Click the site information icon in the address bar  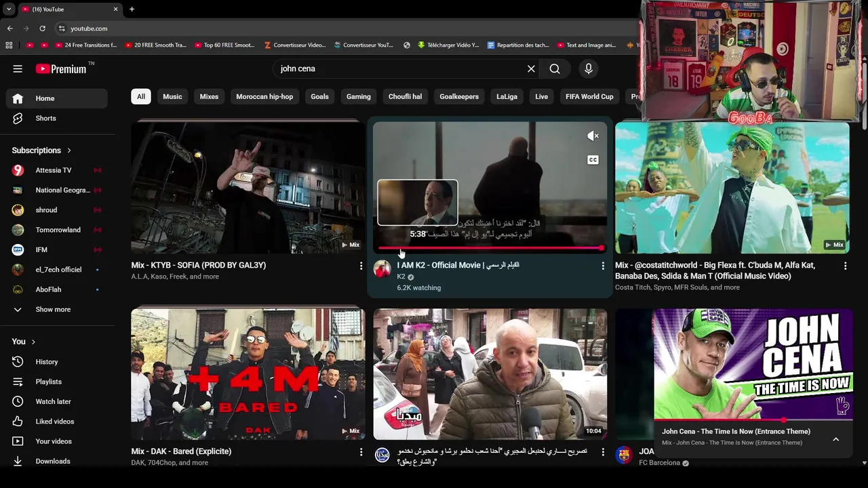[62, 28]
